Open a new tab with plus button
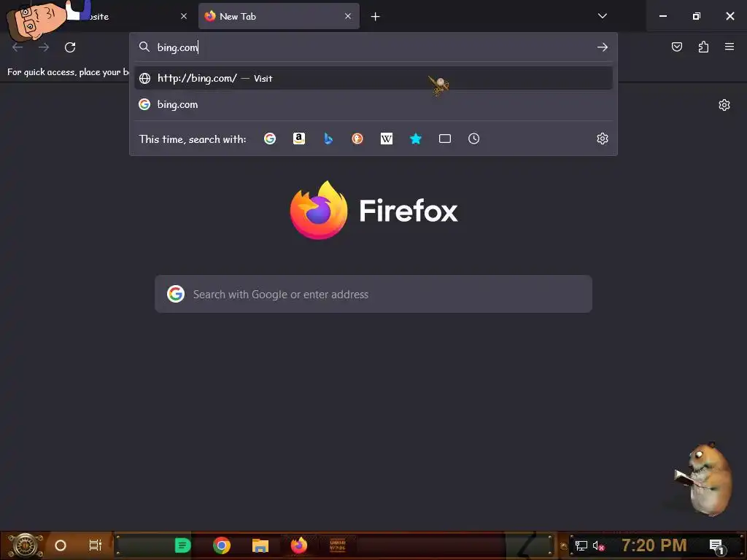This screenshot has width=747, height=560. [x=376, y=17]
